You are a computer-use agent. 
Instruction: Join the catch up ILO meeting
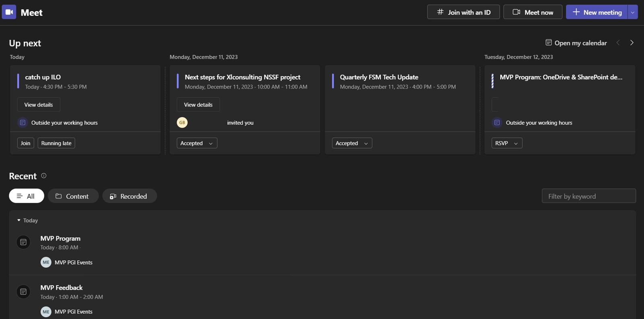click(x=25, y=143)
